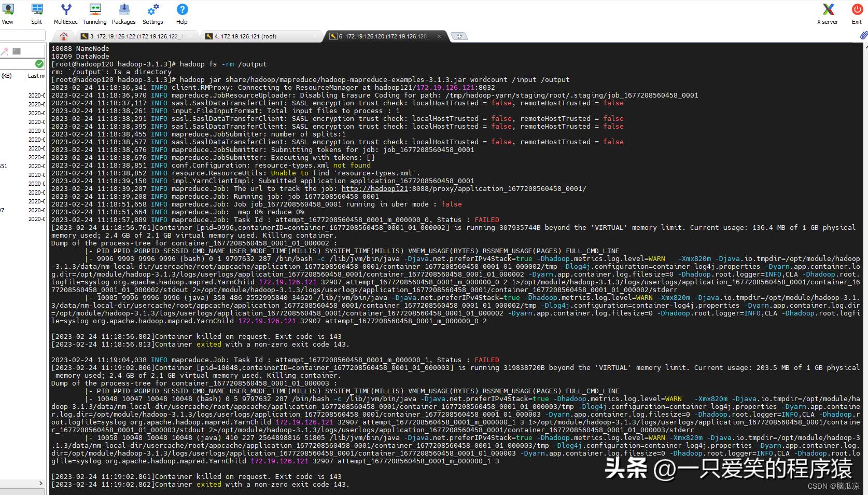Open the Packages manager

pyautogui.click(x=124, y=13)
